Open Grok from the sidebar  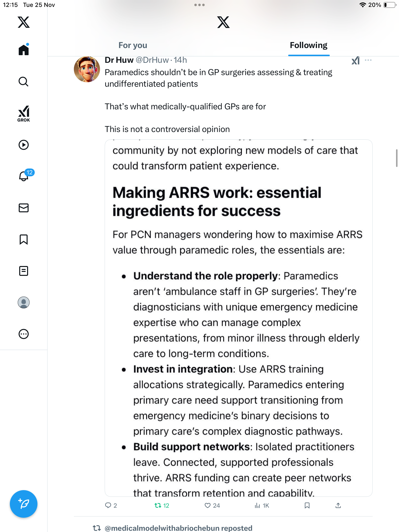[24, 114]
